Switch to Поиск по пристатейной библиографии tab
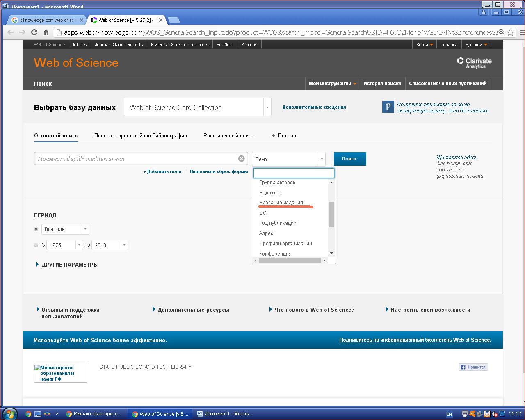525x420 pixels. [x=141, y=135]
